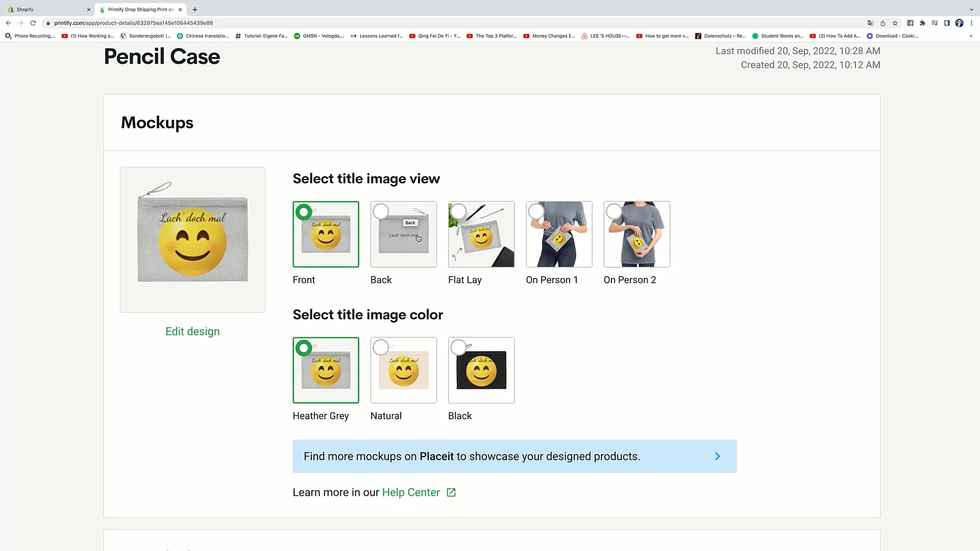This screenshot has height=551, width=980.
Task: Click the external link icon beside Help Center
Action: [451, 492]
